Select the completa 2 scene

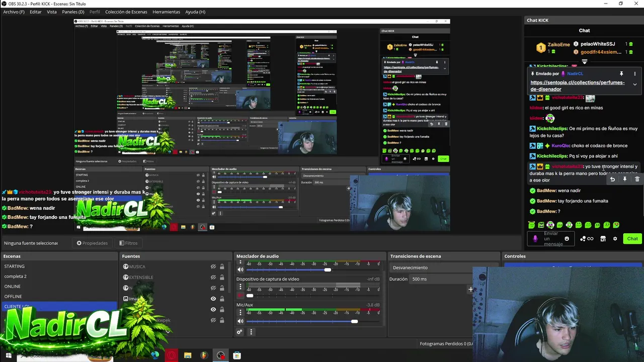(x=59, y=276)
